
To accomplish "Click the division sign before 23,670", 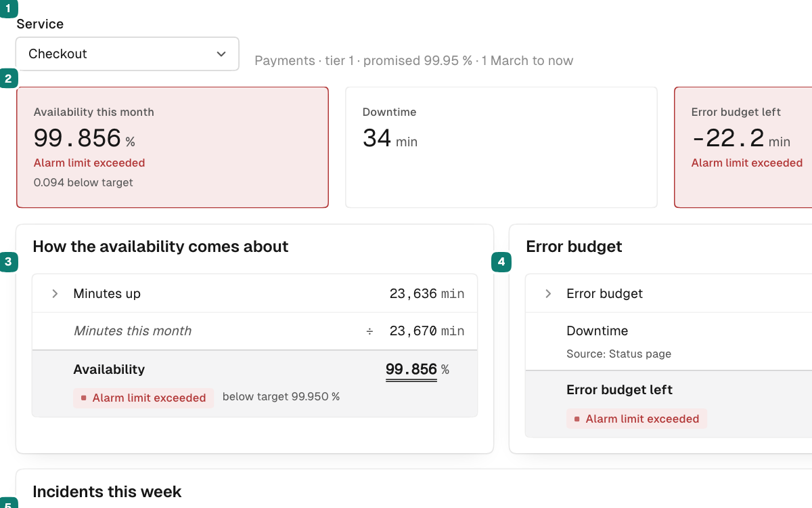I will [369, 331].
